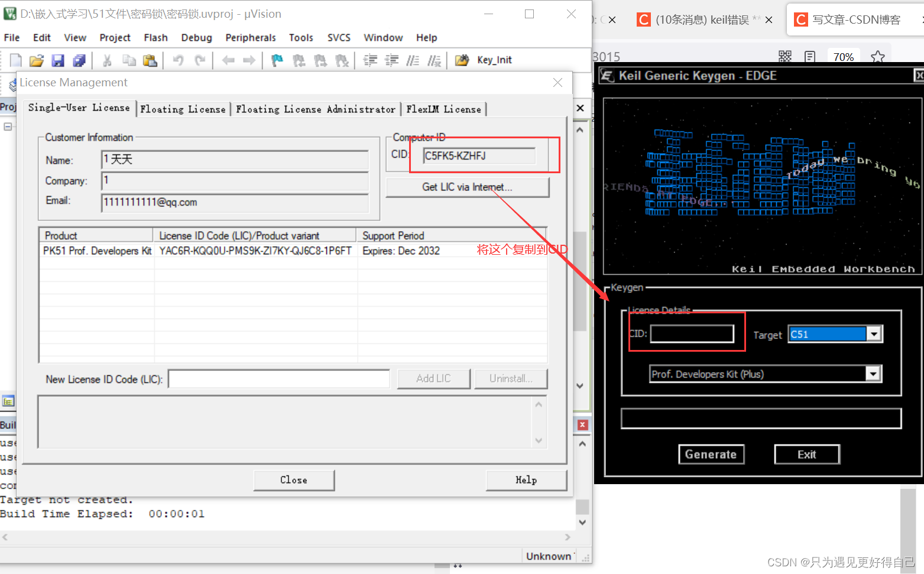Switch to 写文章-CSDN博客 browser tab
The width and height of the screenshot is (924, 574).
click(x=856, y=20)
